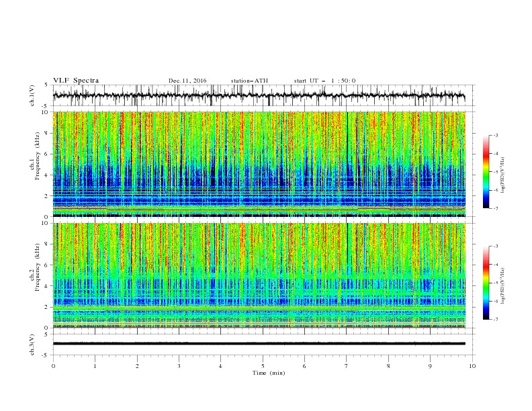Click the time axis tick label "8"
Screen dimensions: 532x411
click(388, 366)
